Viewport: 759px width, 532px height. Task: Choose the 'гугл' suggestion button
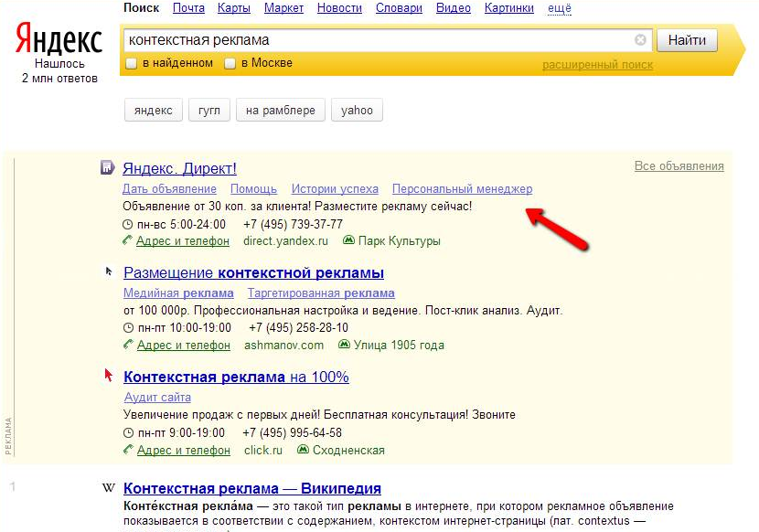(209, 110)
